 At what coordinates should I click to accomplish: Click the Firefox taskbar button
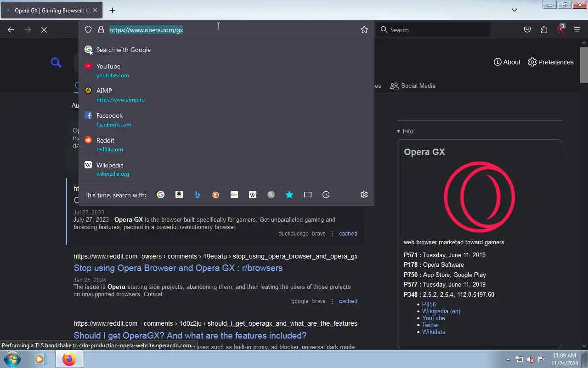[x=69, y=359]
